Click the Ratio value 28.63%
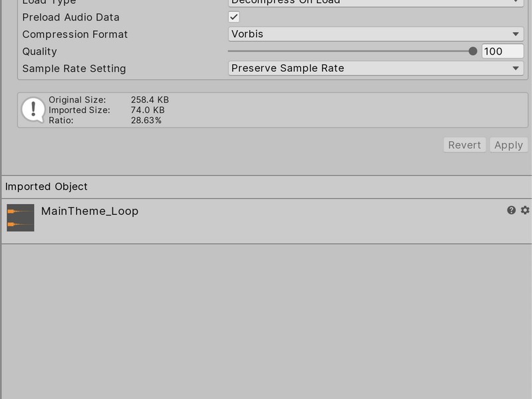 click(x=146, y=120)
